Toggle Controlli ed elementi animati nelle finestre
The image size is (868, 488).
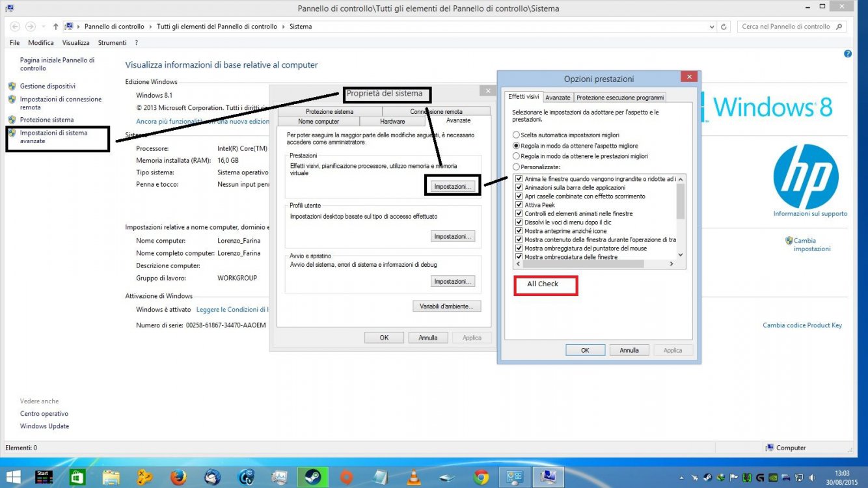[x=519, y=213]
